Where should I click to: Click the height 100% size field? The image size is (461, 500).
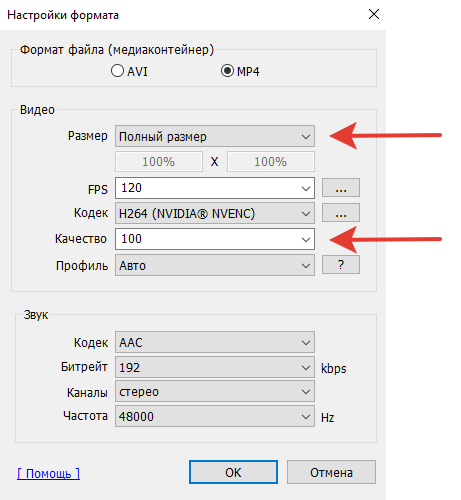(271, 162)
